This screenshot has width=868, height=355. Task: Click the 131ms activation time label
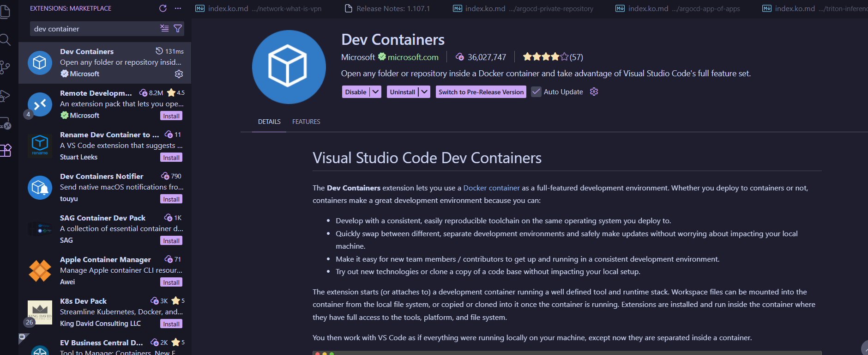tap(170, 51)
